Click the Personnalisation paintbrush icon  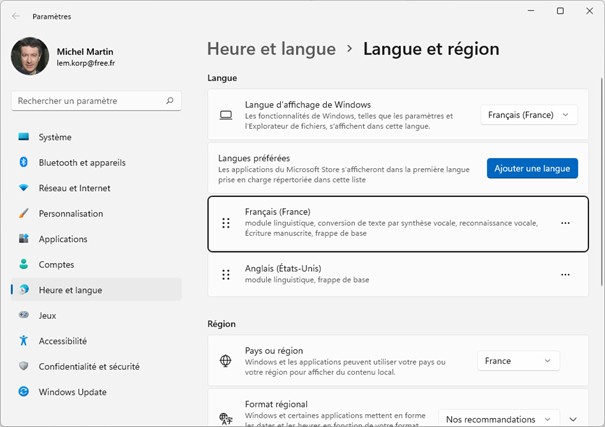[24, 213]
